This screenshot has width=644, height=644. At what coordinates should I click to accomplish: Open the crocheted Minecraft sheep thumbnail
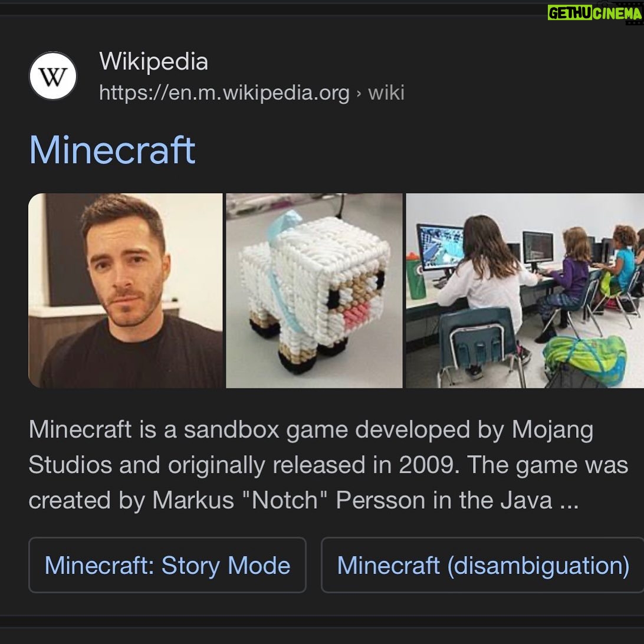coord(314,290)
